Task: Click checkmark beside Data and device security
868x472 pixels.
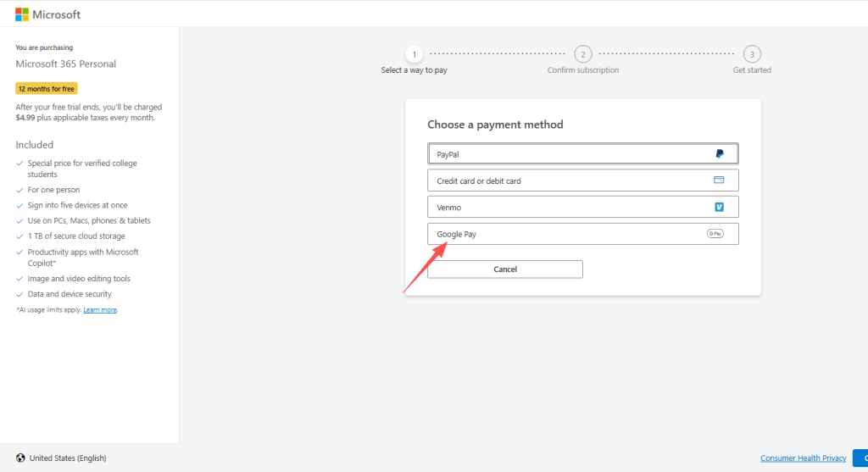Action: (19, 295)
